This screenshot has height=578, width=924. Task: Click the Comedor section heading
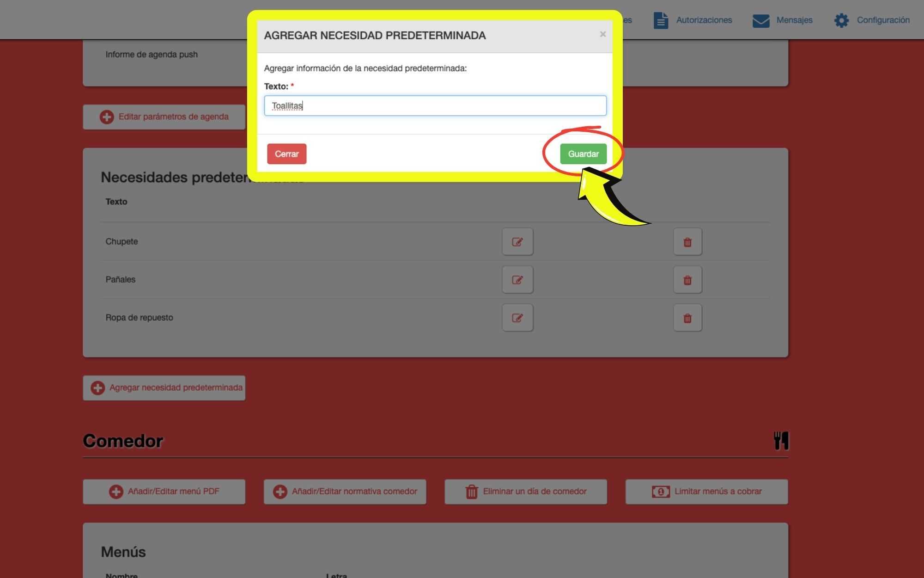tap(123, 441)
